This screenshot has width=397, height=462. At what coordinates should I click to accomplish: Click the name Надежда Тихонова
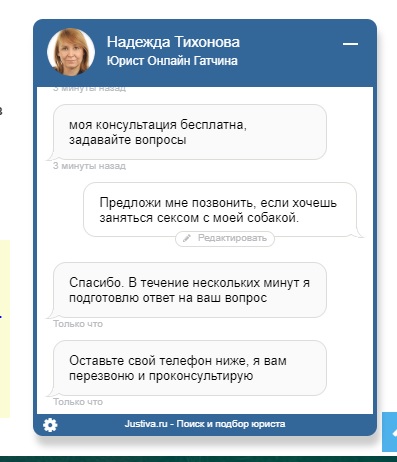click(173, 42)
